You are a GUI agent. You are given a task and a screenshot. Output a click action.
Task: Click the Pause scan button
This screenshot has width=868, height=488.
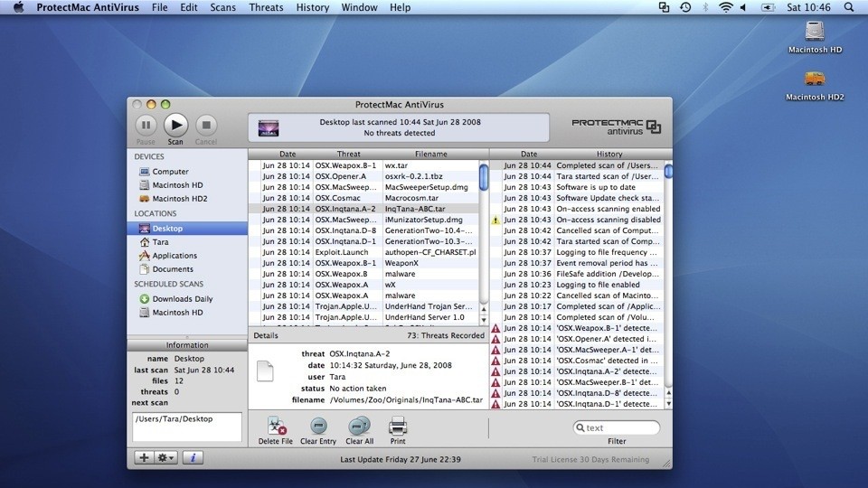(146, 125)
